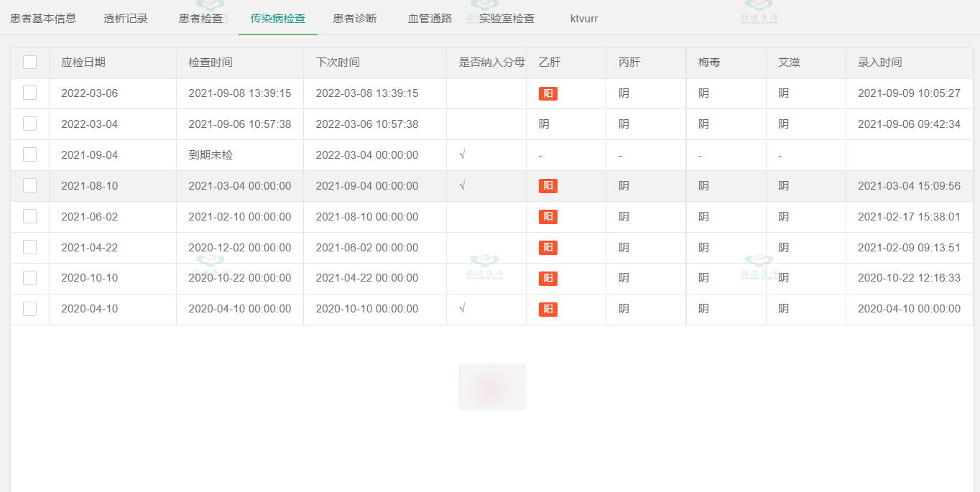Click check time 2020-12-02 00:00:00
Screen dimensions: 980x492
240,248
